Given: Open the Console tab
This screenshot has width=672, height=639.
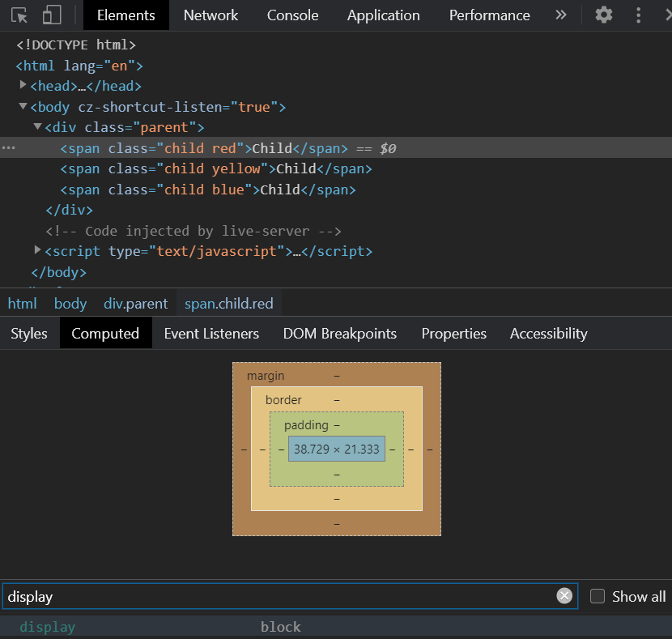Looking at the screenshot, I should (293, 15).
